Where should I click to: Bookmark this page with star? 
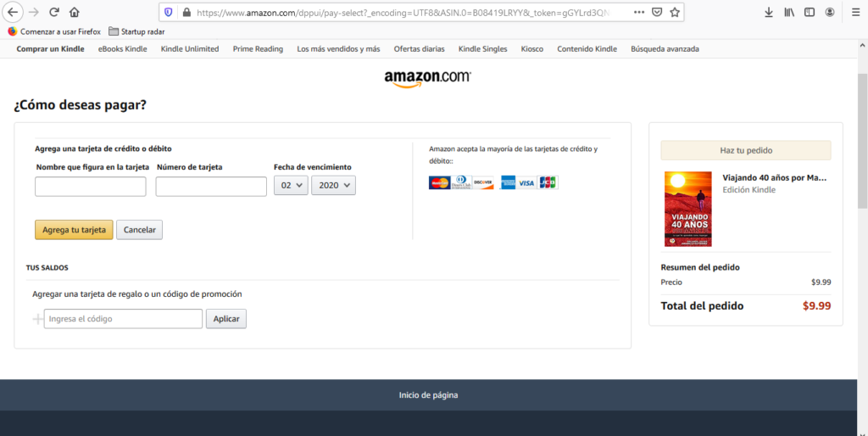point(675,12)
